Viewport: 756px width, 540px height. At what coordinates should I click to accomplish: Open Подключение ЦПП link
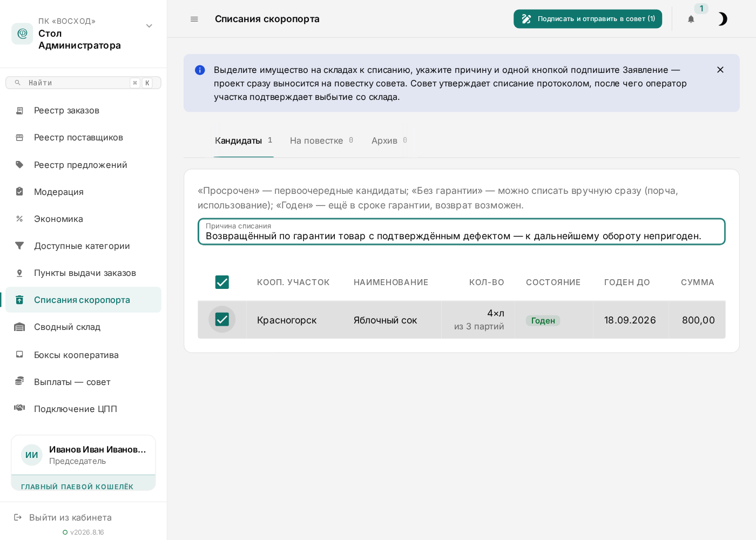[83, 409]
